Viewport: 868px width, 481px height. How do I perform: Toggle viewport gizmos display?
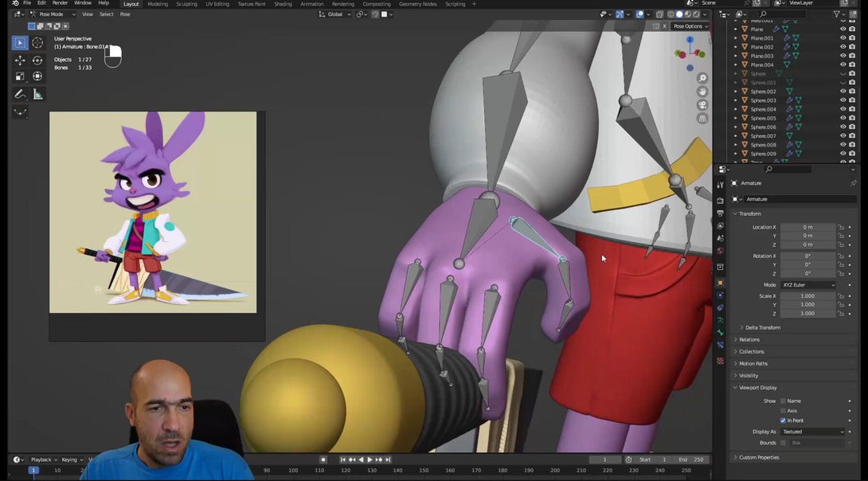pos(620,14)
